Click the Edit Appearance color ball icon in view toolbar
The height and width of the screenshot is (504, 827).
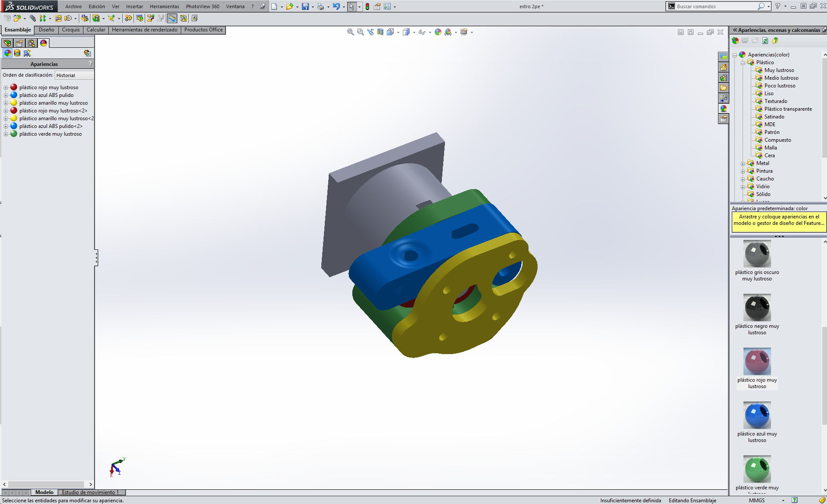[x=438, y=32]
